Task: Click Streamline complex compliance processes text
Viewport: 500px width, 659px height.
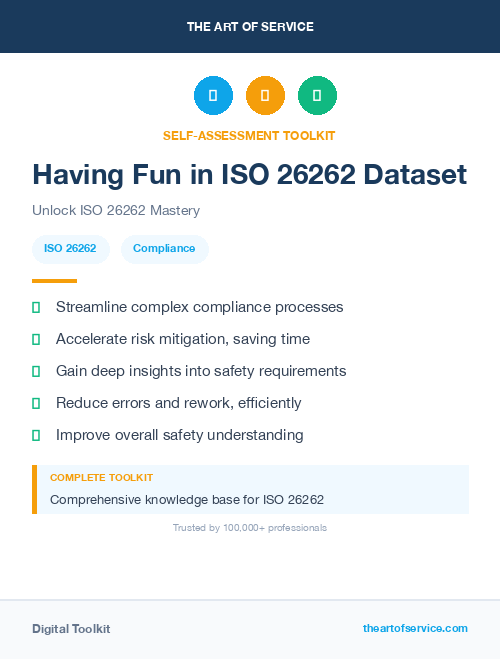Action: pyautogui.click(x=200, y=307)
